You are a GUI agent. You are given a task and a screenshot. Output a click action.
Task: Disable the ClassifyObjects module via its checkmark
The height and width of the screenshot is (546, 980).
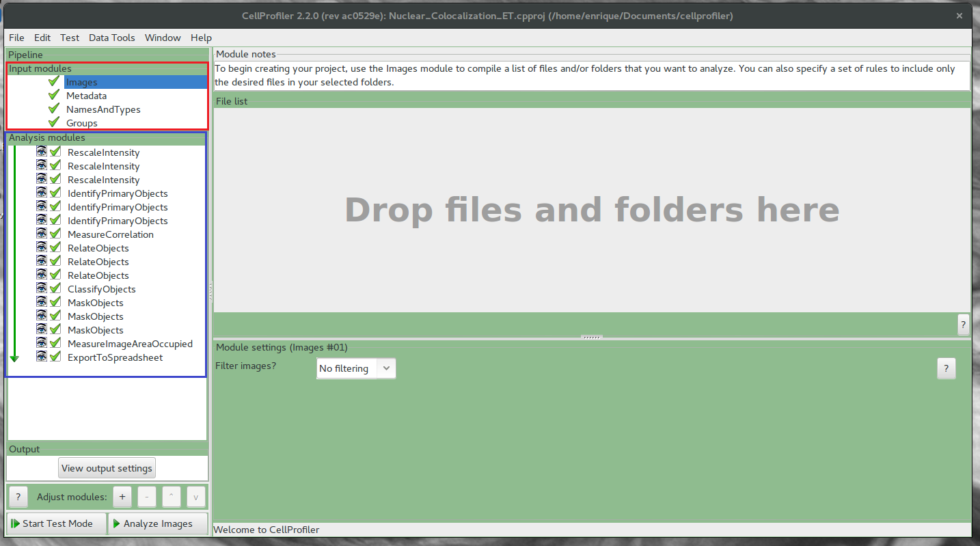[55, 288]
